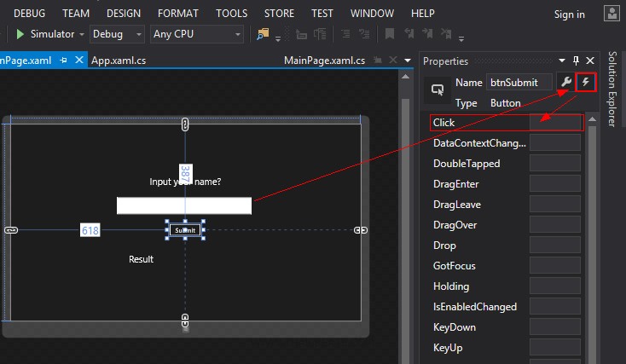Open the FORMAT menu
626x364 pixels.
(x=178, y=13)
